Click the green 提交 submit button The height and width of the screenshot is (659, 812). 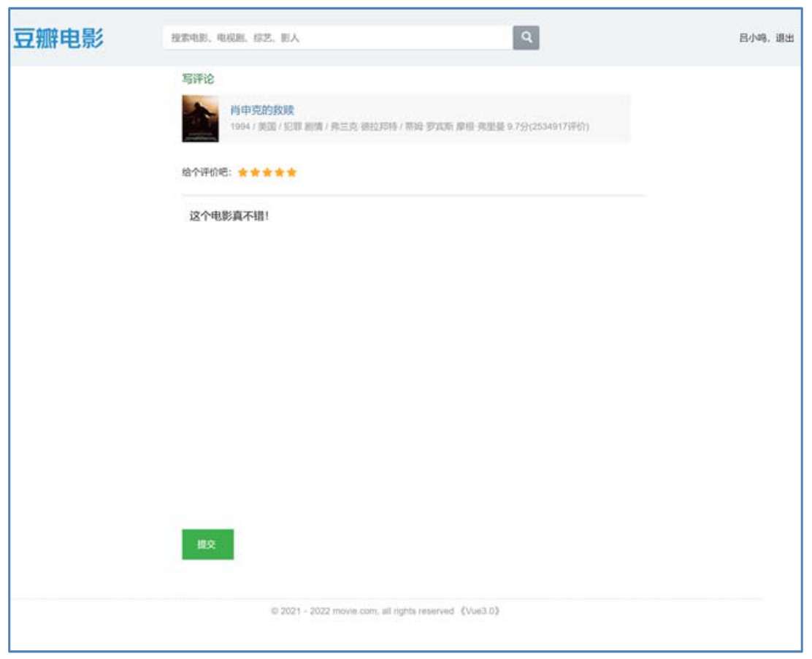tap(207, 544)
